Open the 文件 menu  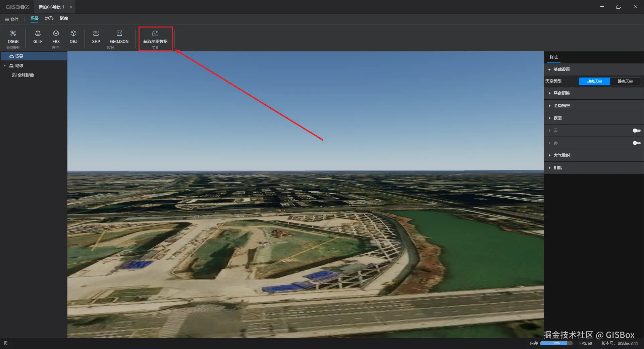click(x=12, y=19)
